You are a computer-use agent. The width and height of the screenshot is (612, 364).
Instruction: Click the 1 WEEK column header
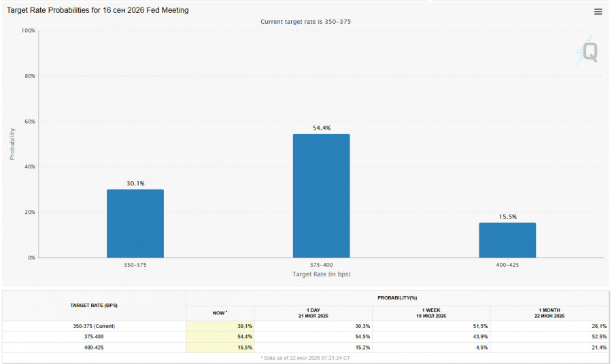click(x=431, y=313)
